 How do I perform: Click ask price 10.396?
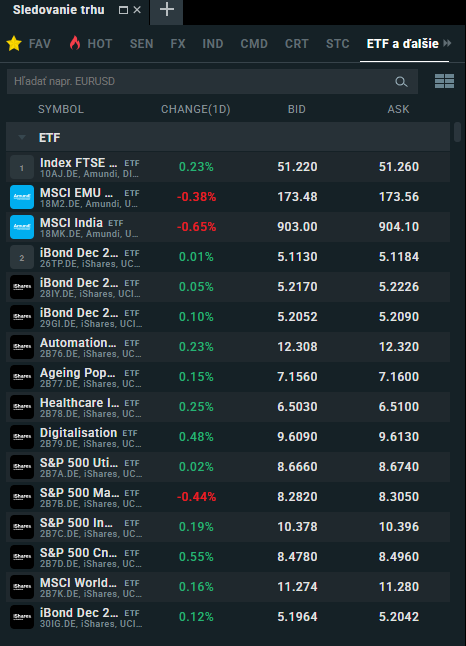pyautogui.click(x=399, y=527)
